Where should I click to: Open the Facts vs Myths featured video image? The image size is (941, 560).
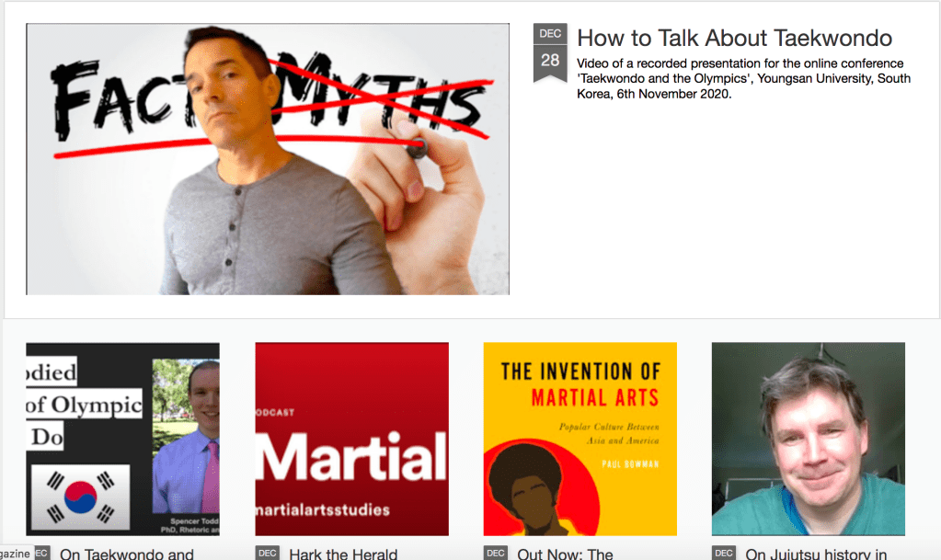pyautogui.click(x=267, y=159)
